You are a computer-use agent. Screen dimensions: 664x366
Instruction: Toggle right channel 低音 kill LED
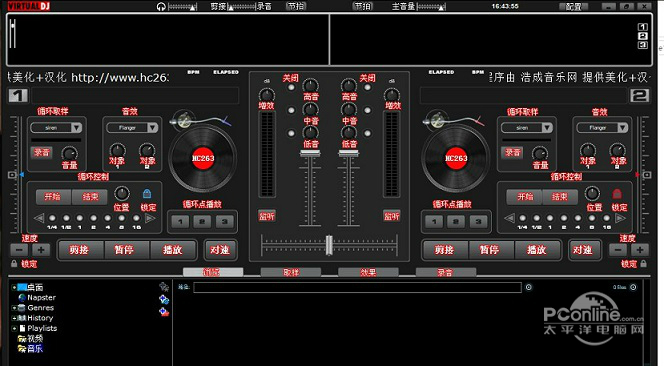(x=368, y=133)
